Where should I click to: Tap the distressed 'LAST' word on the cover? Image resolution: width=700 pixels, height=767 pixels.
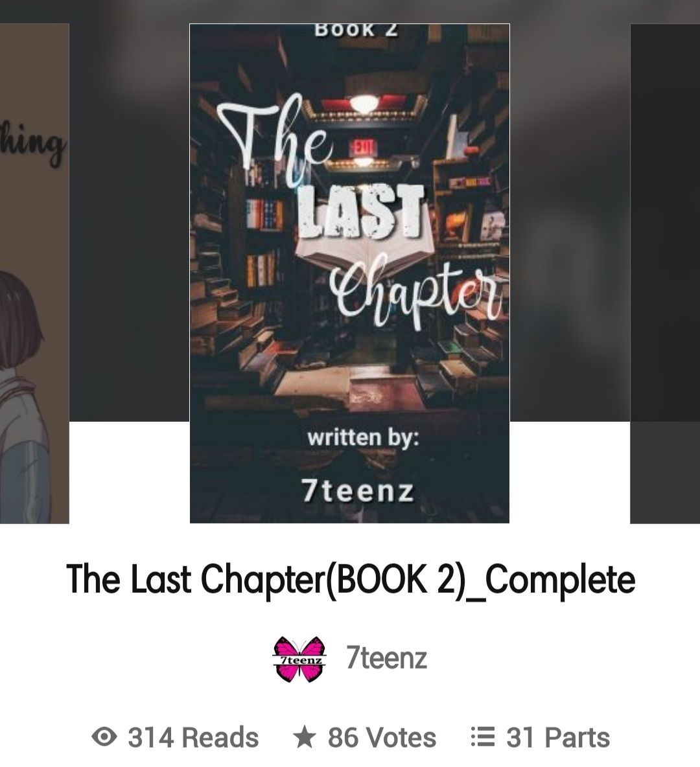point(361,213)
